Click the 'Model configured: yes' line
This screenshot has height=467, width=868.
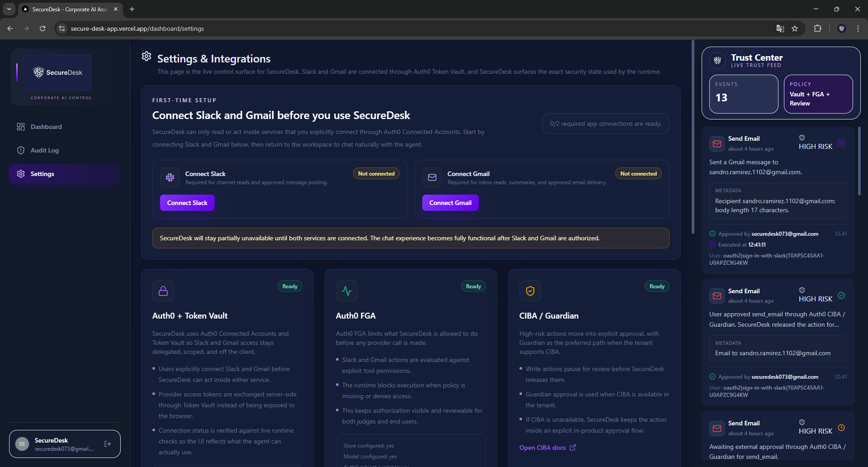(370, 457)
